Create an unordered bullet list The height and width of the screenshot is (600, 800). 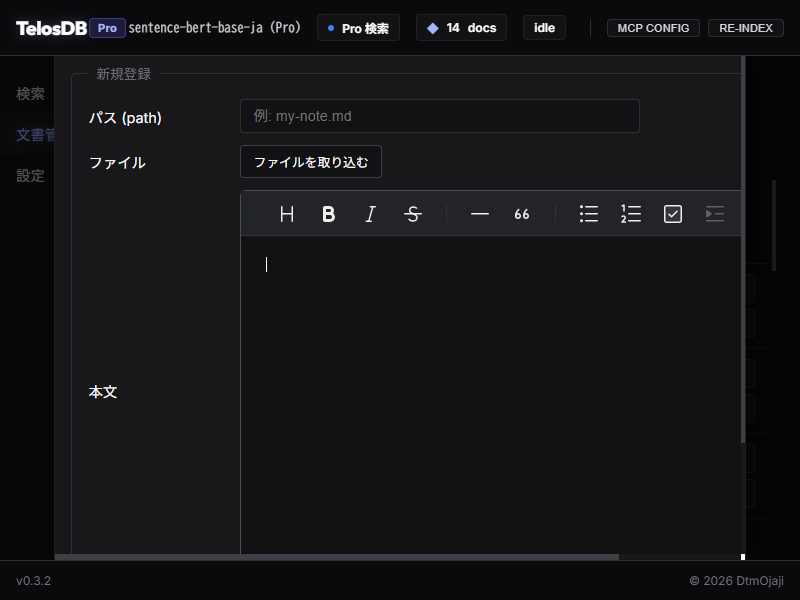click(589, 214)
